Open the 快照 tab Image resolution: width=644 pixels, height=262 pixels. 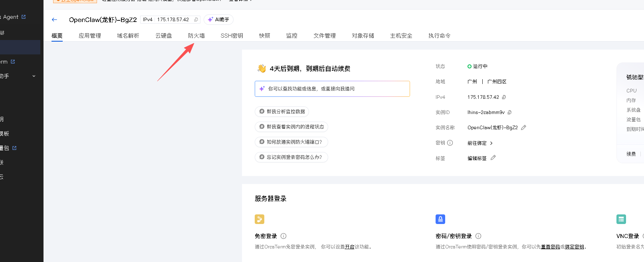[265, 36]
